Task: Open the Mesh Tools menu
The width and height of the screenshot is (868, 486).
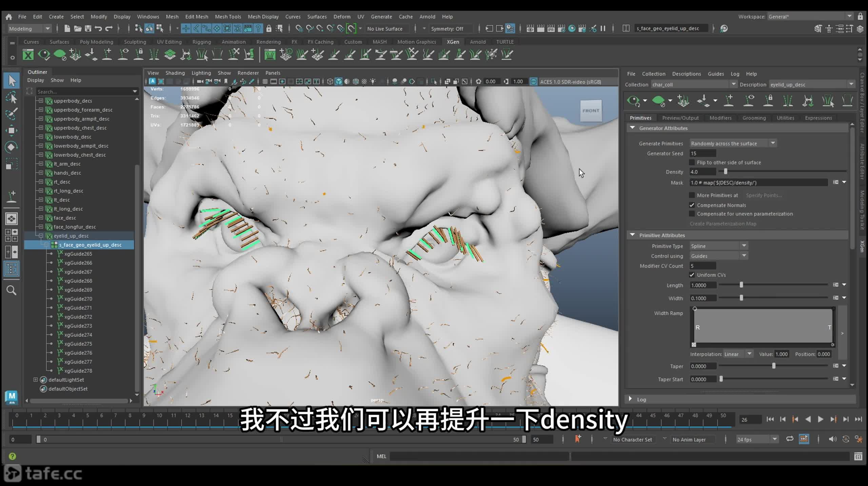Action: point(228,16)
